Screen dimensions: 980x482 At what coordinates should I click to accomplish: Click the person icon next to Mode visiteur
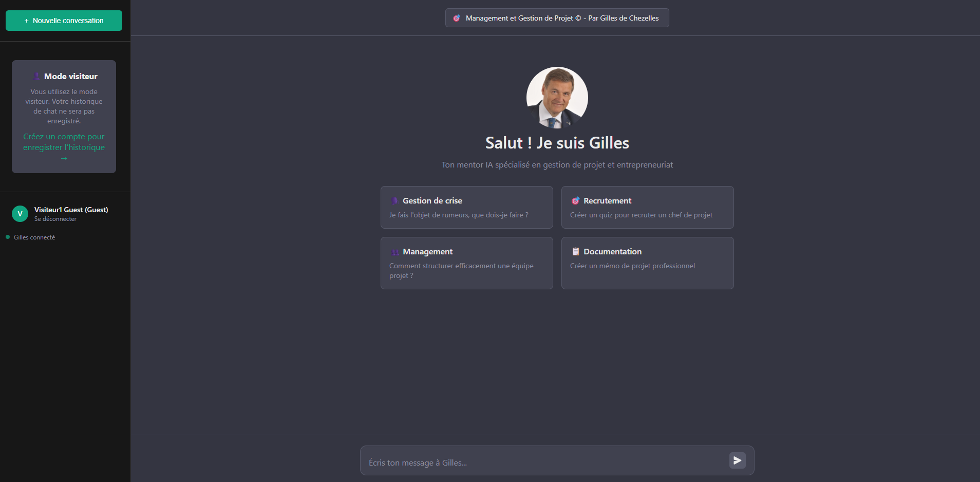tap(36, 76)
